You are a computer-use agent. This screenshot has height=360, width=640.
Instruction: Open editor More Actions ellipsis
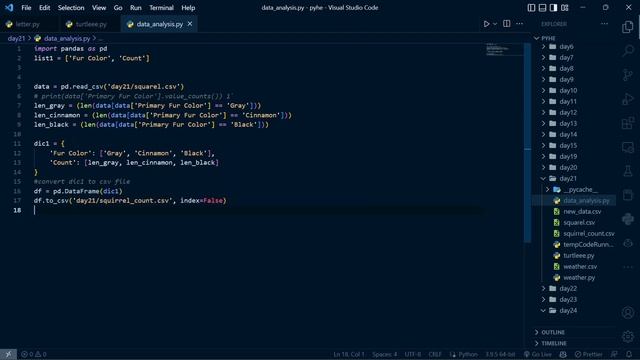[519, 24]
